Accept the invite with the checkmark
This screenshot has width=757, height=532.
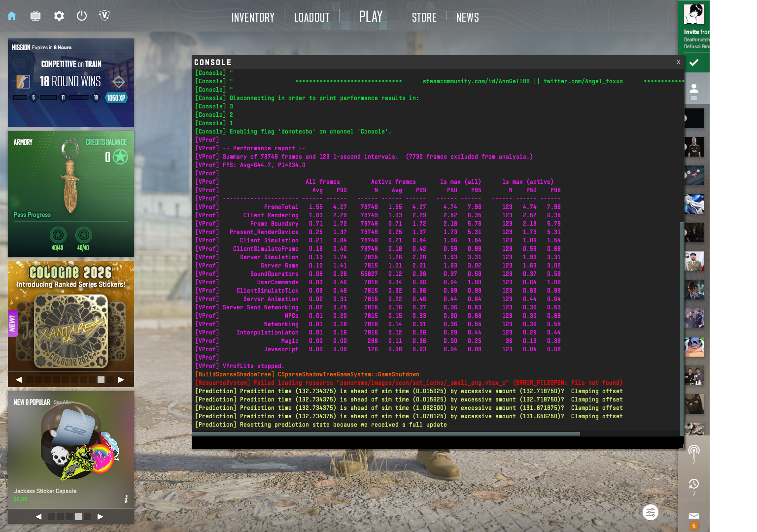[x=694, y=63]
